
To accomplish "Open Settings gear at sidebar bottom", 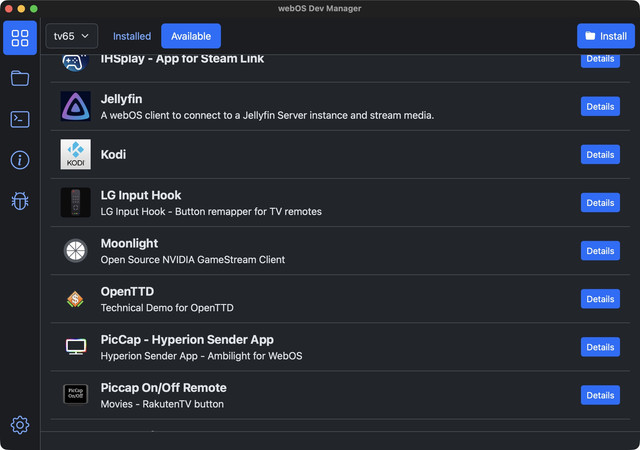I will click(20, 425).
